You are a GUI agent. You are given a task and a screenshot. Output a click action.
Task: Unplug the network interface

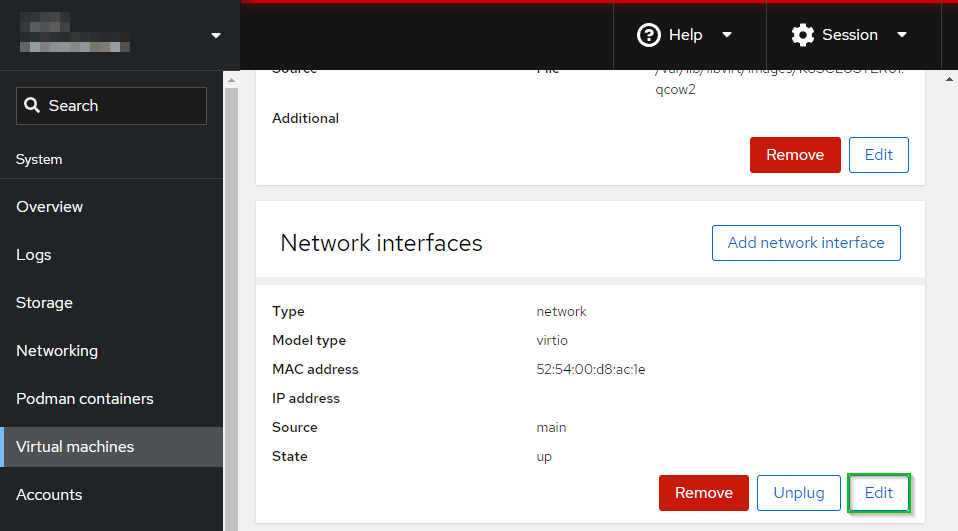[798, 493]
